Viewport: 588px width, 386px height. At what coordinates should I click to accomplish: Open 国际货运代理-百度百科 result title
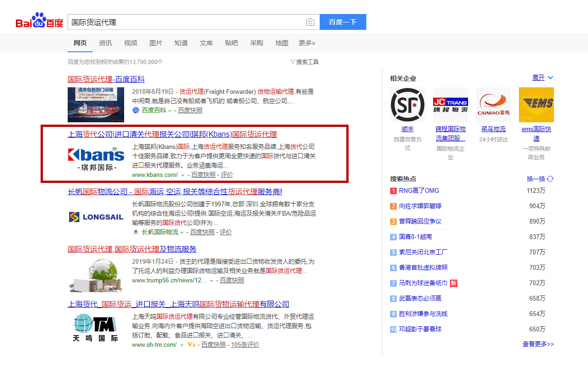(x=106, y=79)
